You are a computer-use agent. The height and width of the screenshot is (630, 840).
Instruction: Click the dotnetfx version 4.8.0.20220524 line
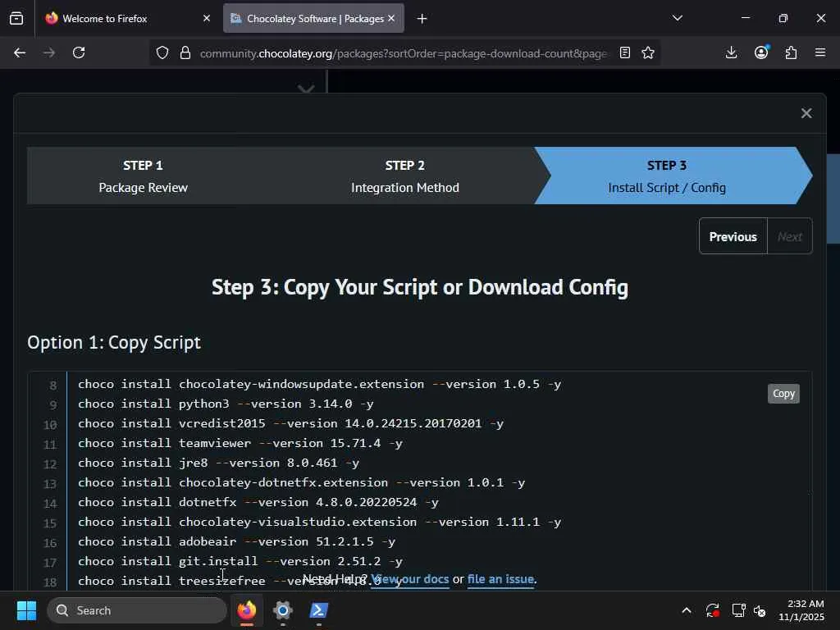[x=258, y=503]
